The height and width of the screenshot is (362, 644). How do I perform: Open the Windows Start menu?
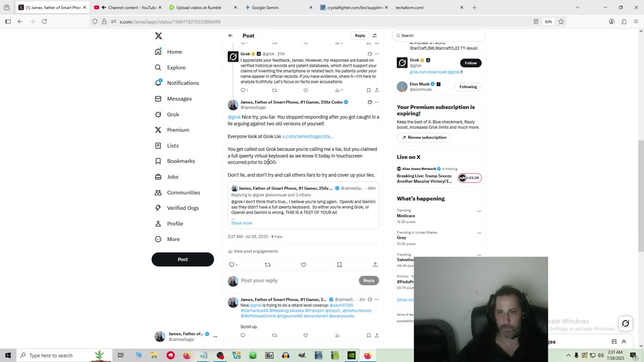point(8,355)
